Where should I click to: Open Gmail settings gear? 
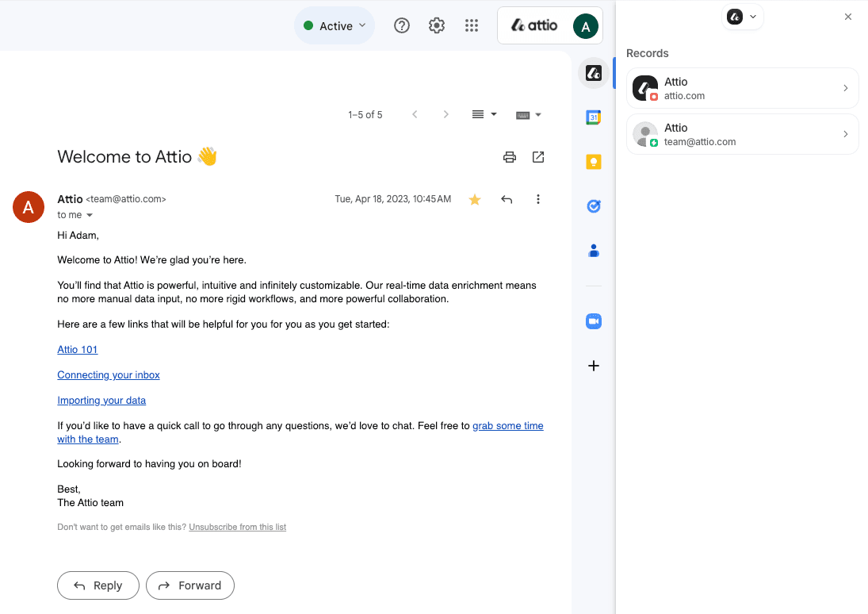coord(437,25)
